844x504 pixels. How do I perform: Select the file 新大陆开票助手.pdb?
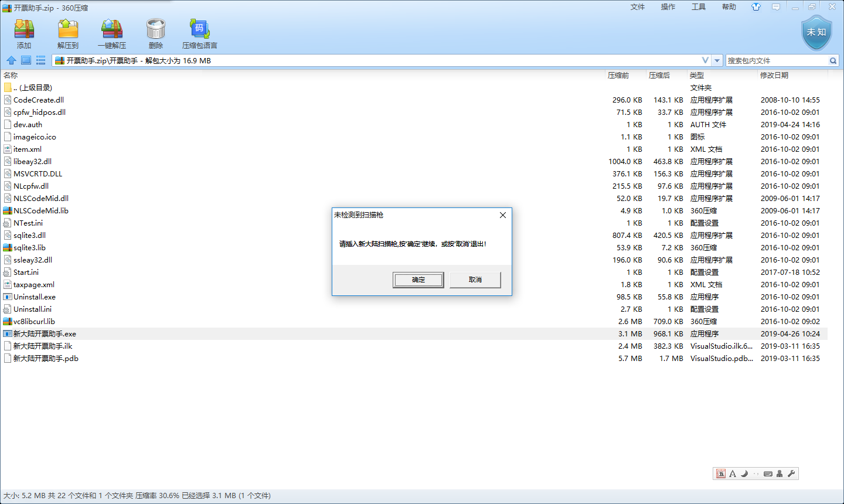pos(46,358)
